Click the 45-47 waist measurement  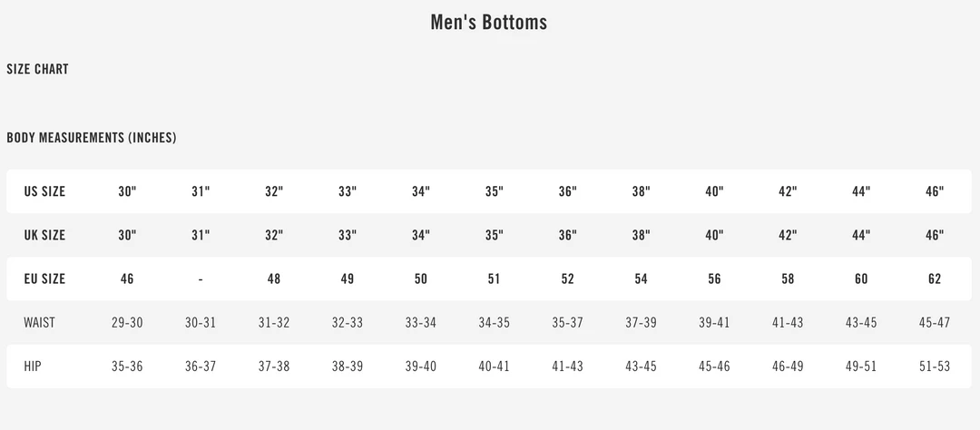[935, 322]
